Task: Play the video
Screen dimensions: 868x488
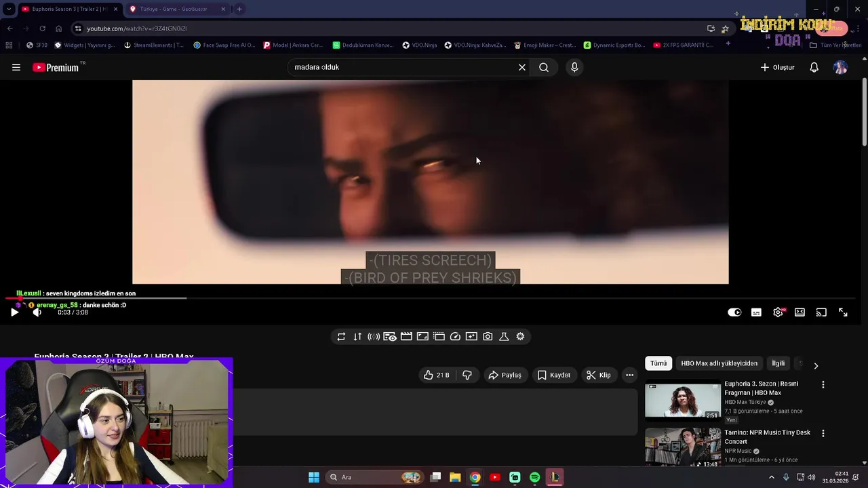Action: [14, 312]
